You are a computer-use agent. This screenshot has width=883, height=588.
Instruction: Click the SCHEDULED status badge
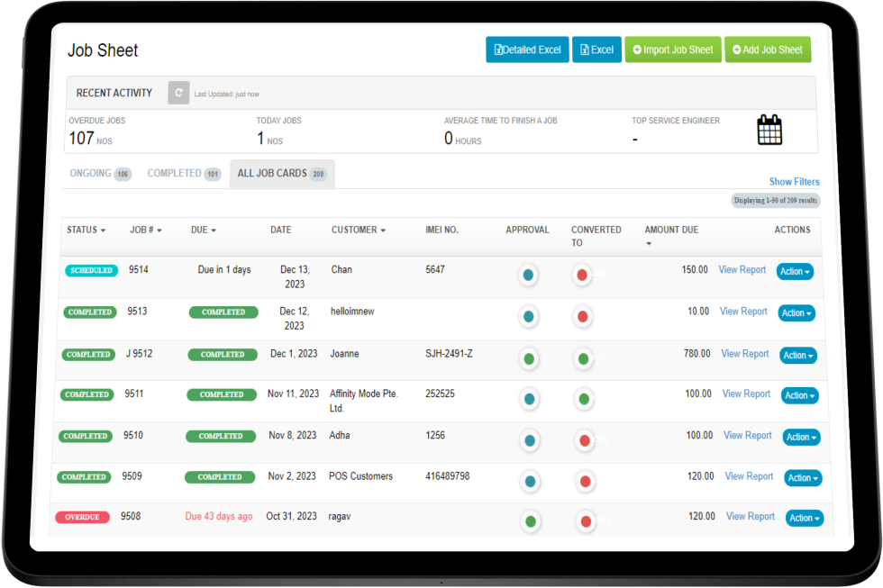(x=91, y=271)
